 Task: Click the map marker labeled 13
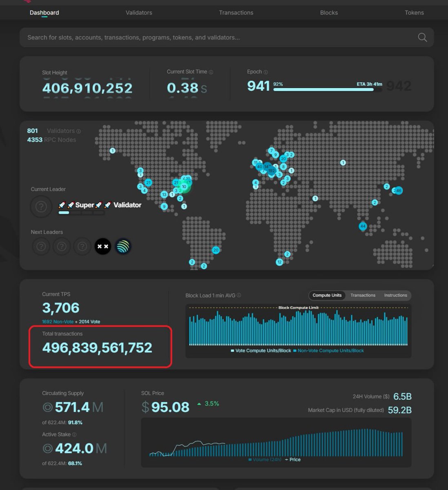pos(164,194)
